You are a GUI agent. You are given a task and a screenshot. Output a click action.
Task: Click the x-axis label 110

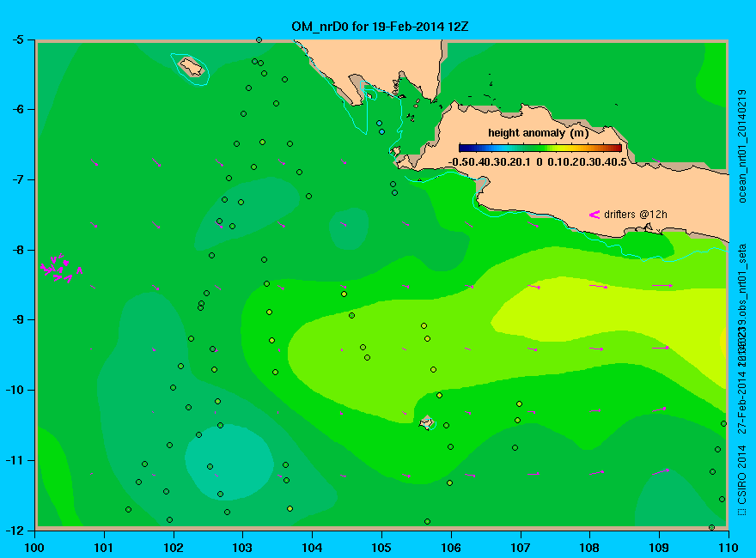coord(729,548)
